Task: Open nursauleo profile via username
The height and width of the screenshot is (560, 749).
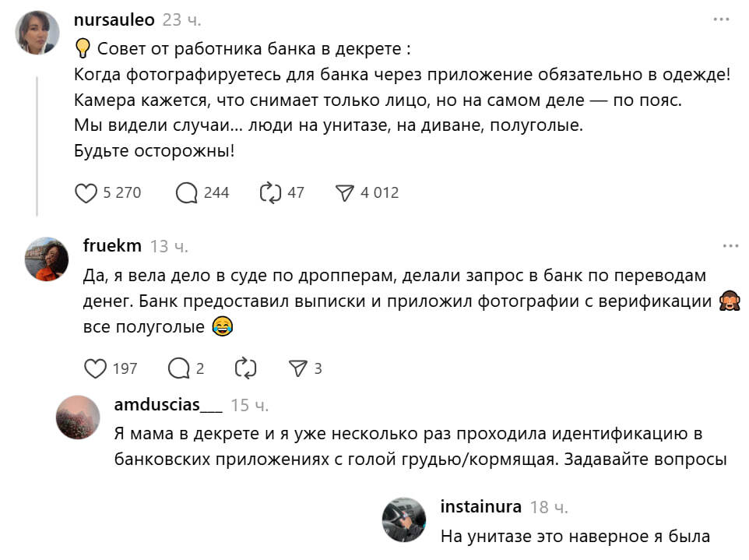Action: [114, 20]
